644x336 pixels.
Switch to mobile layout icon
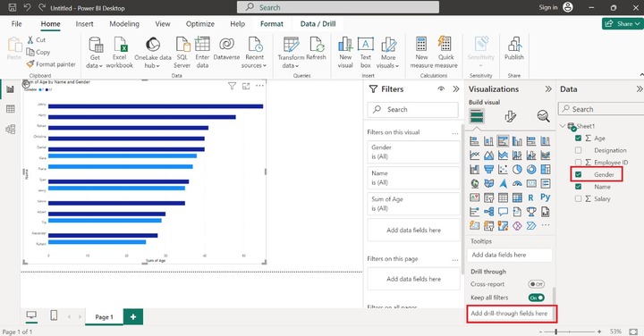coord(54,315)
